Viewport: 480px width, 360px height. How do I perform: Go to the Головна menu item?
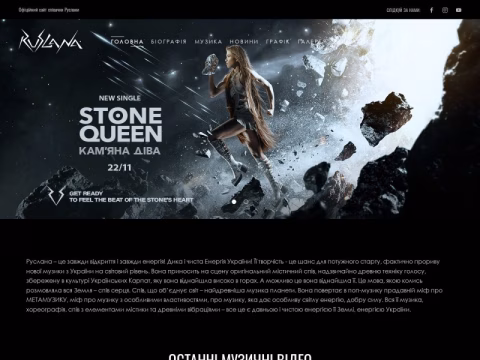[x=127, y=42]
